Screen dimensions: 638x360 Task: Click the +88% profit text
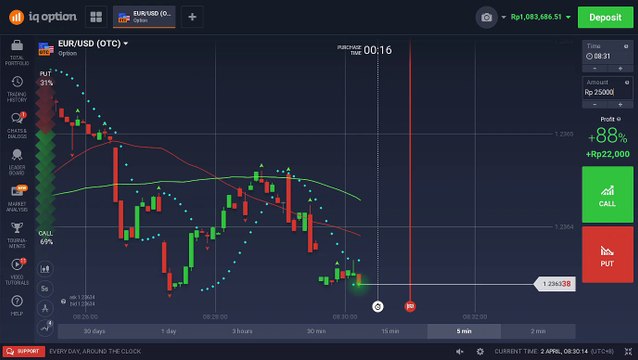607,136
